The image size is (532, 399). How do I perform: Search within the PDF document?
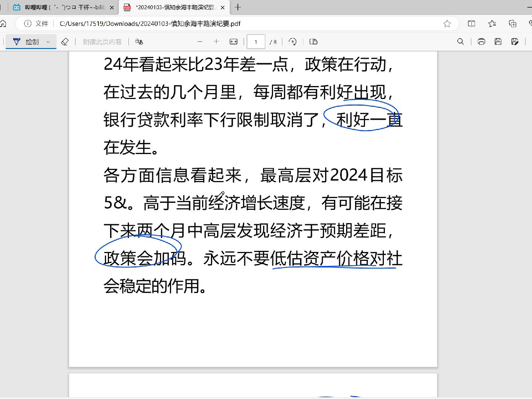click(460, 42)
